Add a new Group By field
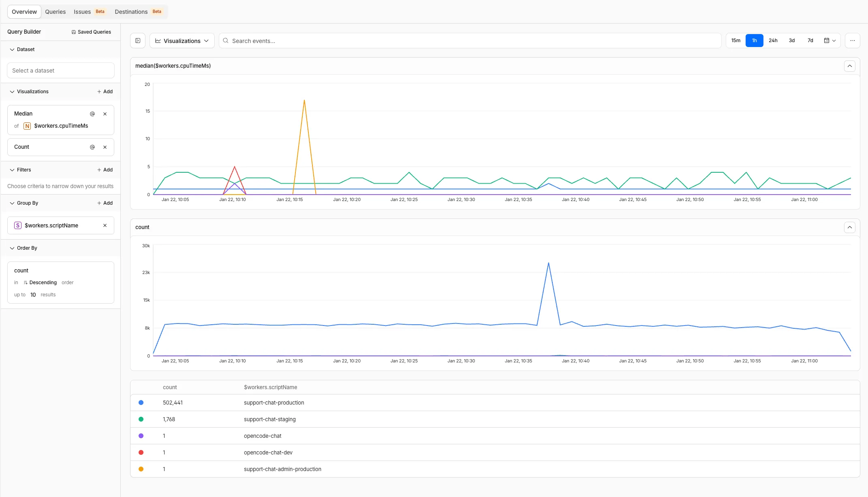The image size is (868, 497). coord(105,203)
